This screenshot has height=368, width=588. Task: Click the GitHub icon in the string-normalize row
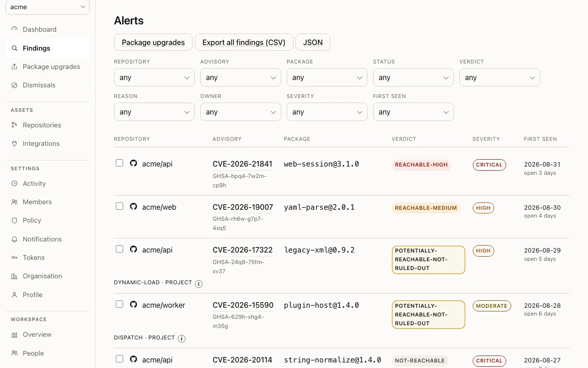pos(133,359)
